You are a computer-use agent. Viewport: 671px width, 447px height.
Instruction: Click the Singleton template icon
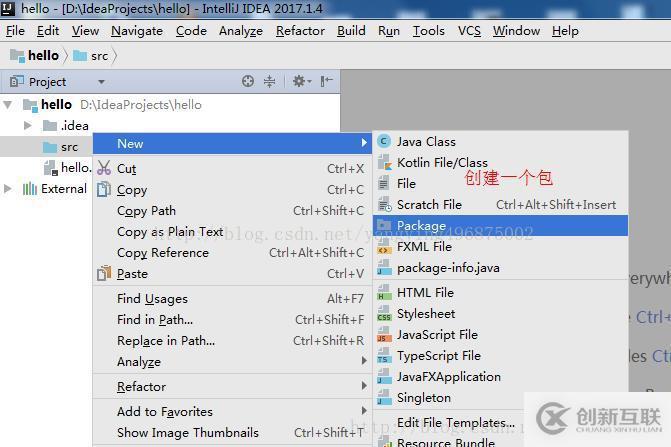tap(384, 398)
